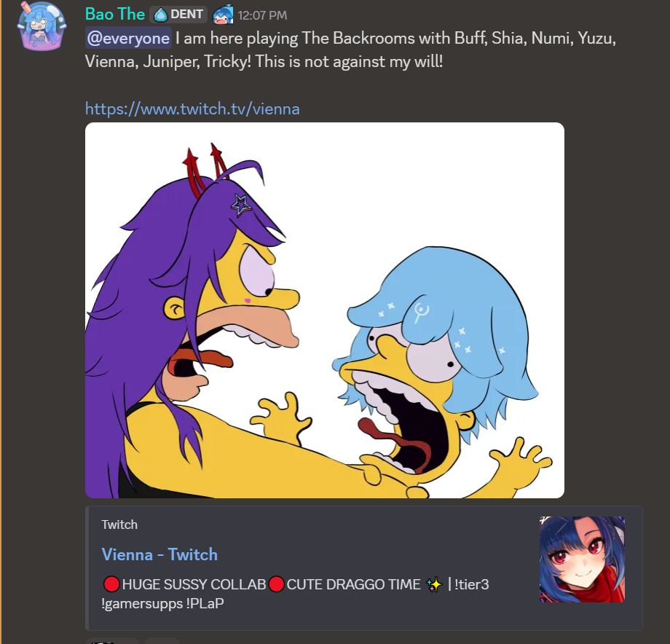Open the attached cartoon strangling image
Viewport: 670px width, 644px height.
click(324, 310)
